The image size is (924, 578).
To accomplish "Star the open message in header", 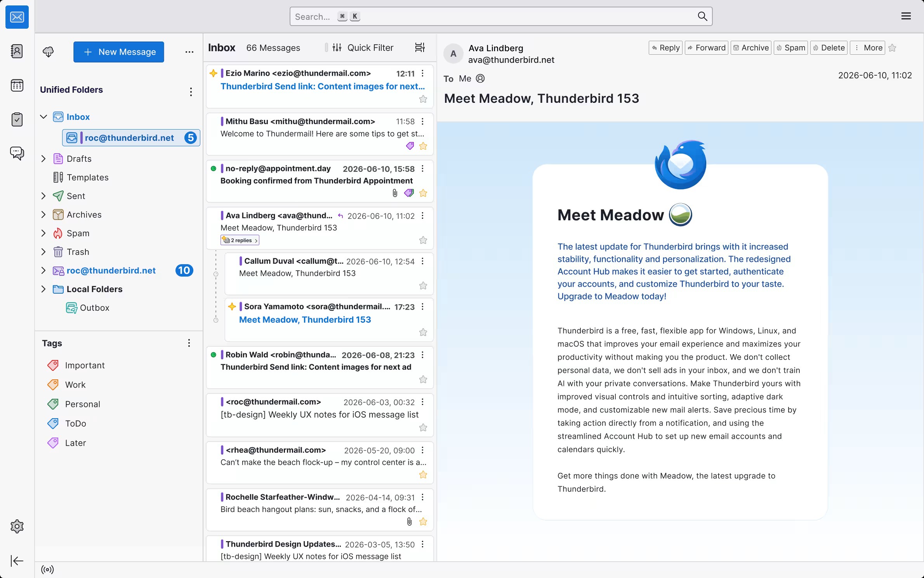I will [893, 48].
